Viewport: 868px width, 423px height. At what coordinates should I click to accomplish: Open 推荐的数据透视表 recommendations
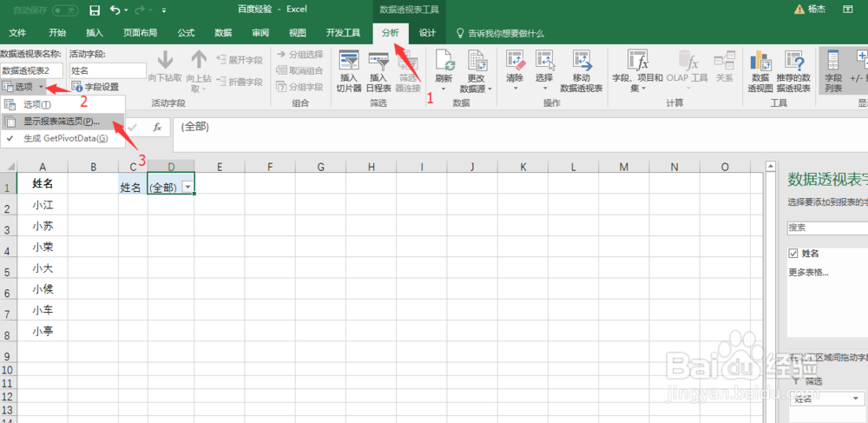pos(793,71)
